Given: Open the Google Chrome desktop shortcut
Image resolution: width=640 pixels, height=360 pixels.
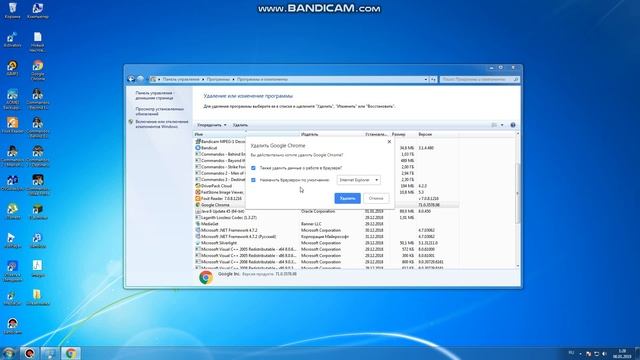Looking at the screenshot, I should [38, 69].
